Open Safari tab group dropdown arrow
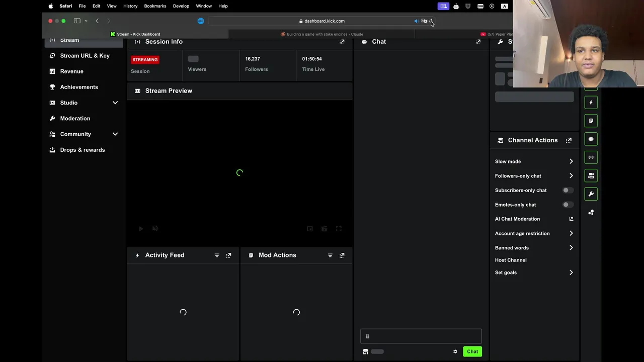 tap(86, 21)
